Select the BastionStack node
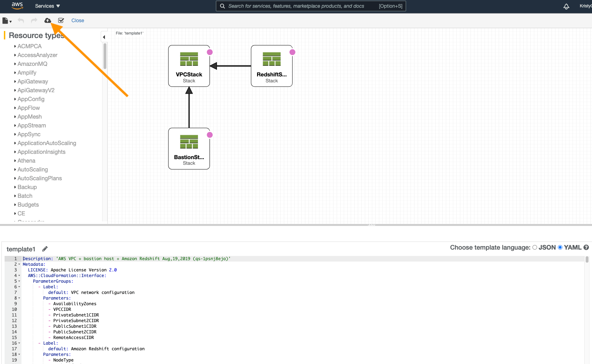 click(189, 149)
